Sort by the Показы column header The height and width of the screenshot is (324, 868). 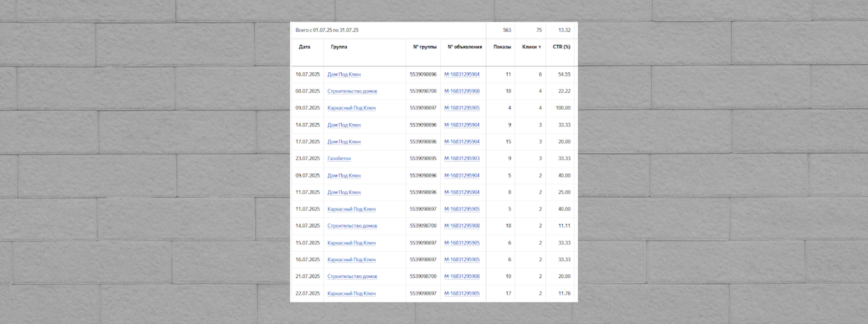coord(502,47)
